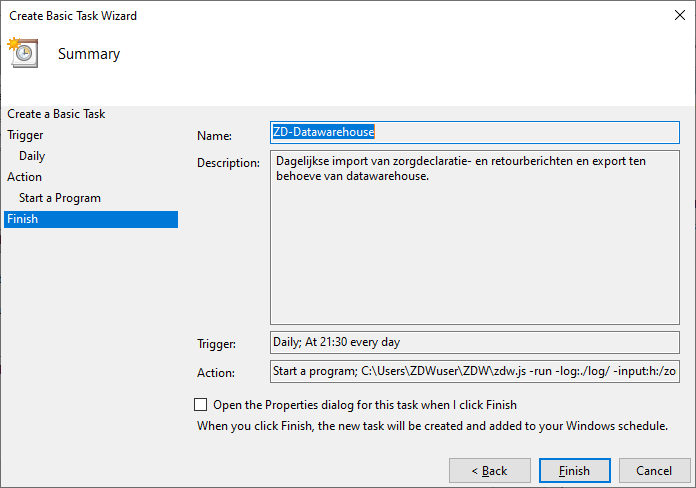Viewport: 696px width, 488px height.
Task: Click the Summary heading text
Action: pos(89,54)
